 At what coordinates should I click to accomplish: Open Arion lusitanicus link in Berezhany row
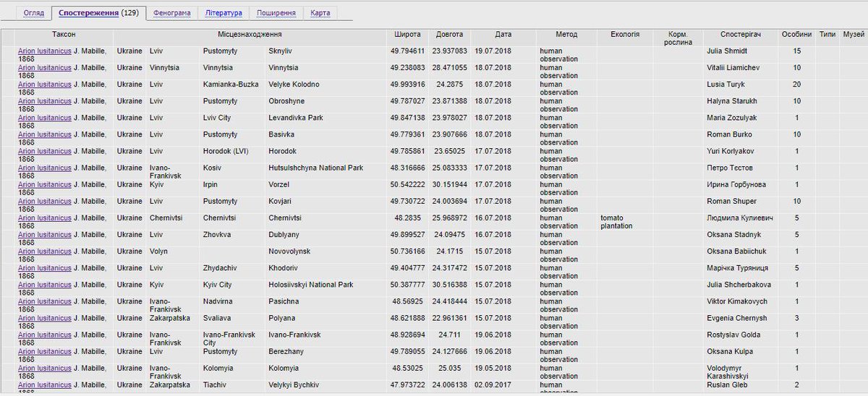(45, 351)
